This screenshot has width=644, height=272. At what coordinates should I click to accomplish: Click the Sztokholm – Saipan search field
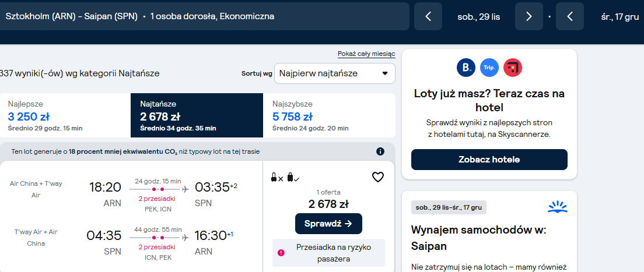pos(204,16)
